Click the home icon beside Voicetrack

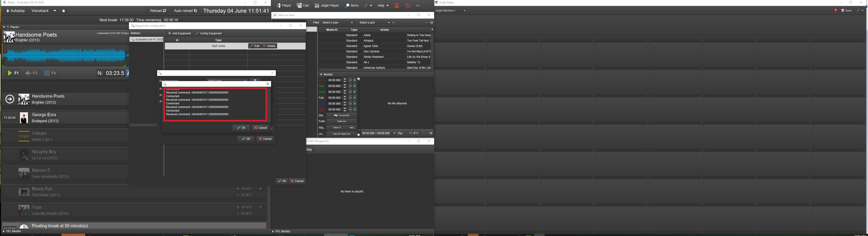tap(63, 11)
